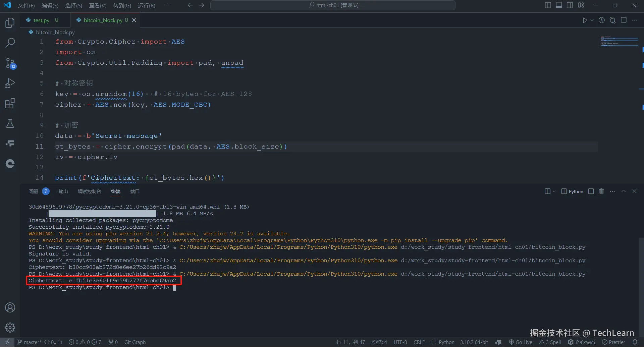Change file encoding UTF-8

tap(400, 342)
